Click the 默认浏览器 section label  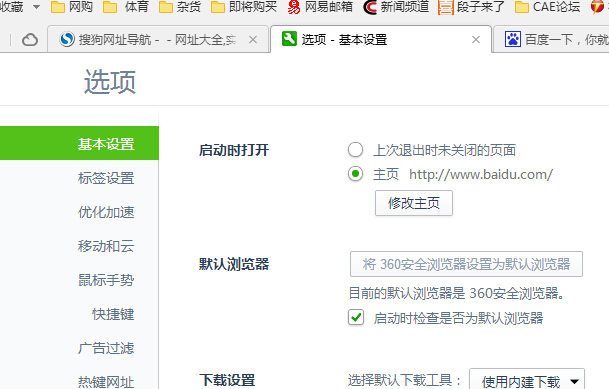pos(234,264)
